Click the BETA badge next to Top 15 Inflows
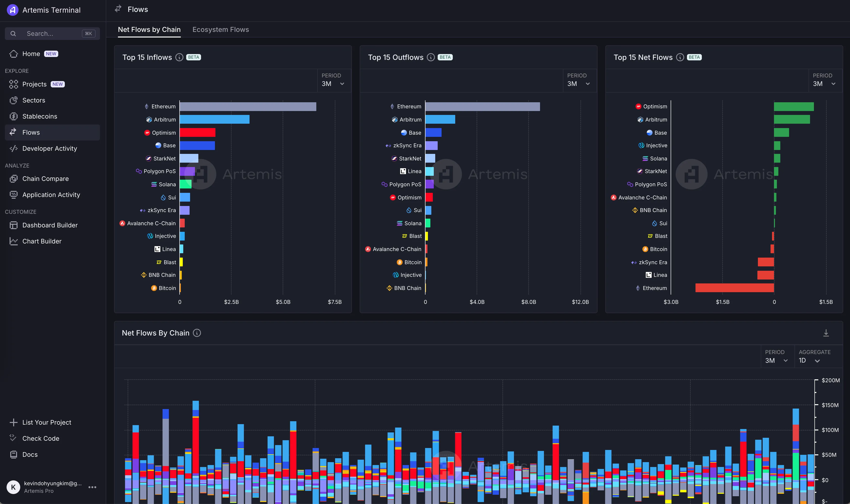The image size is (850, 504). (193, 57)
